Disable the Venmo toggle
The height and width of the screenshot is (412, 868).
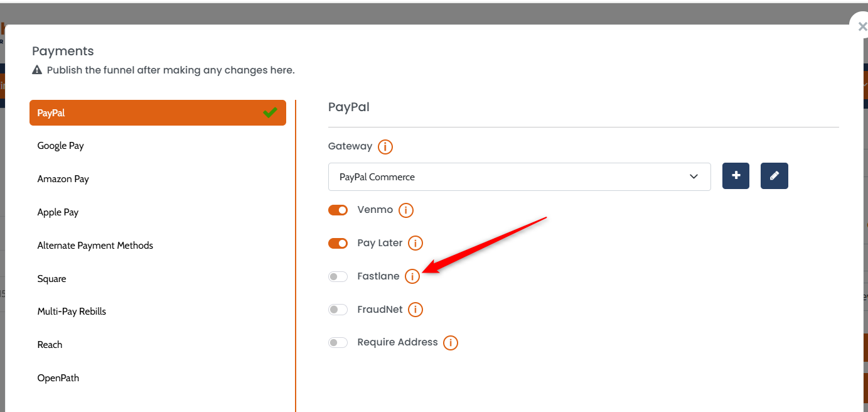tap(338, 210)
